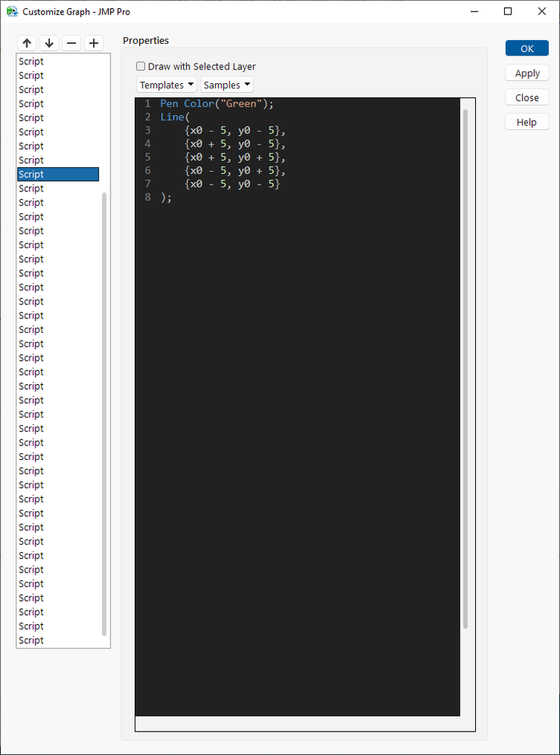
Task: Remove selected script with minus button
Action: click(71, 43)
